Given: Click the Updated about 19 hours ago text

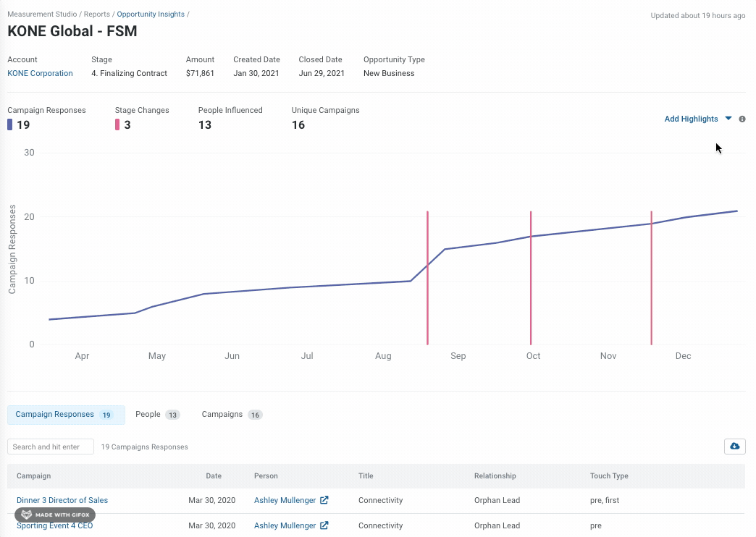Looking at the screenshot, I should click(697, 15).
